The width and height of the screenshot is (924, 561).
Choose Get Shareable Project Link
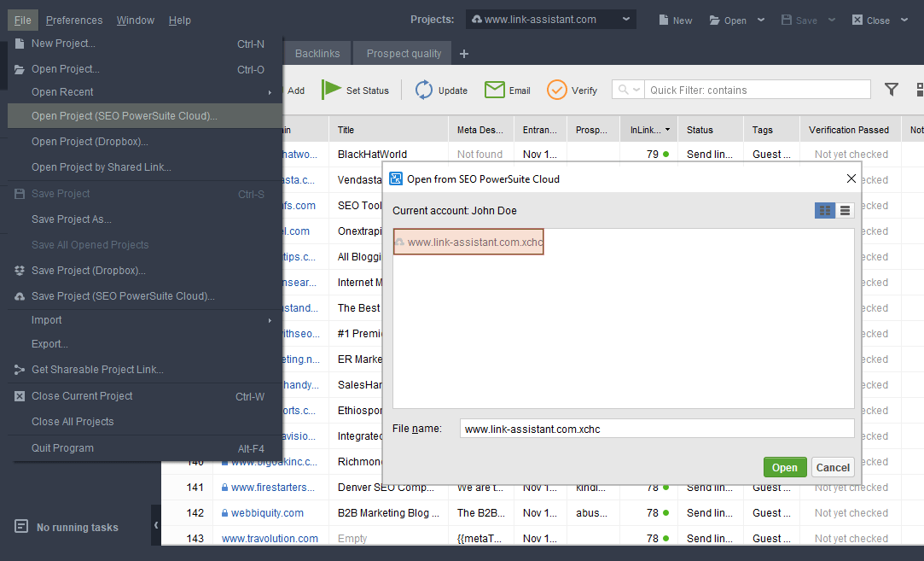tap(145, 369)
